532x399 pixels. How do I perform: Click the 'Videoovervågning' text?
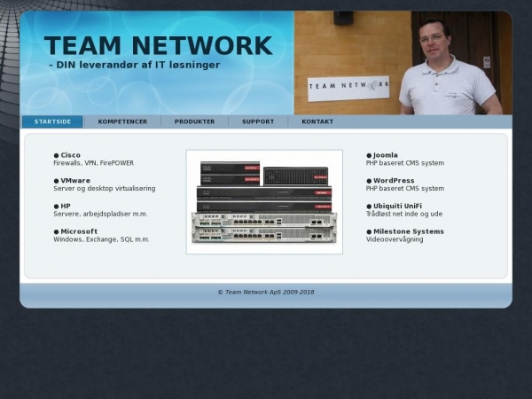[x=395, y=239]
